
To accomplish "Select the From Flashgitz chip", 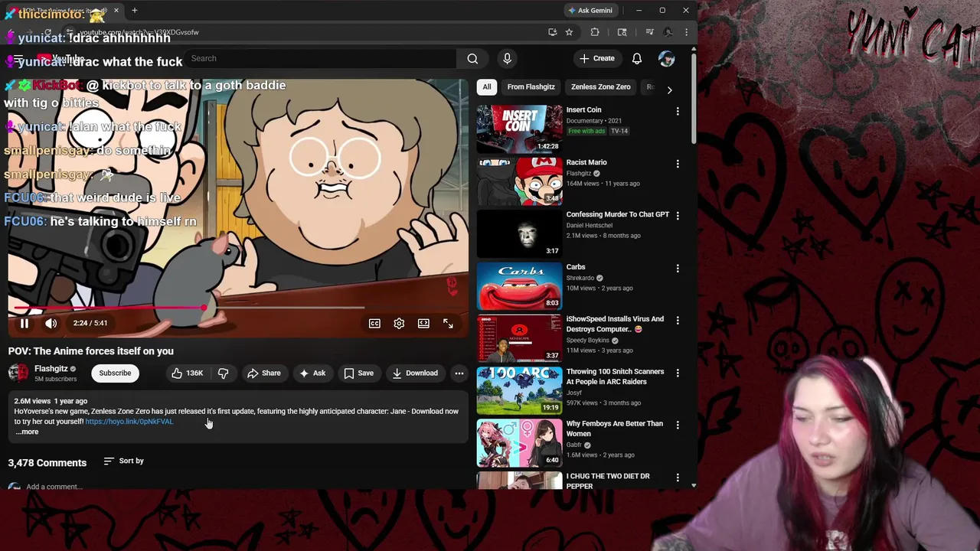I will 531,87.
